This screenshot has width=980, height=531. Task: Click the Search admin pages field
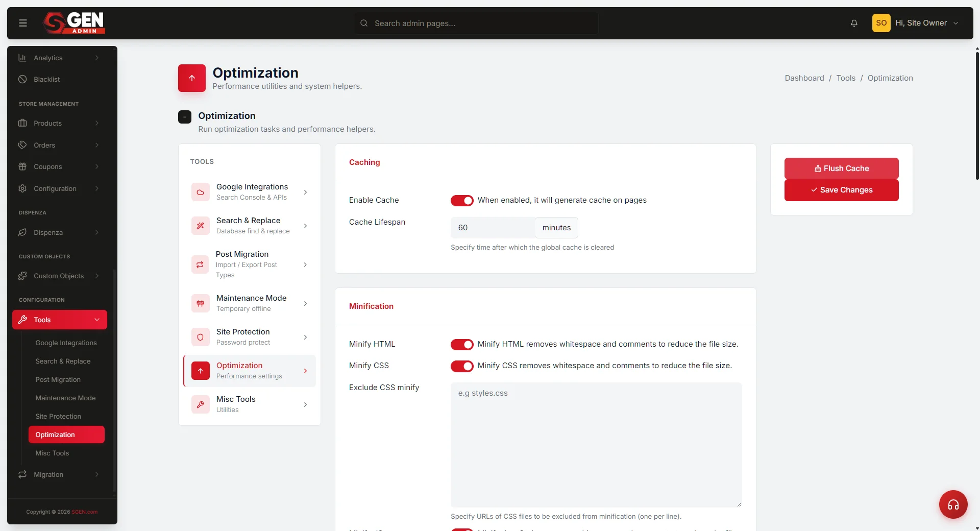click(476, 23)
